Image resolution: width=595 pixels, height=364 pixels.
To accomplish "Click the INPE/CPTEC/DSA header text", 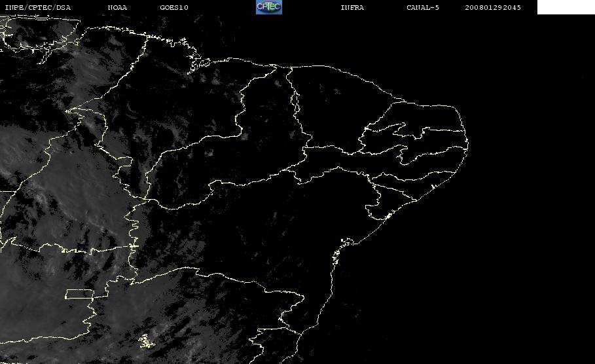I will [37, 8].
